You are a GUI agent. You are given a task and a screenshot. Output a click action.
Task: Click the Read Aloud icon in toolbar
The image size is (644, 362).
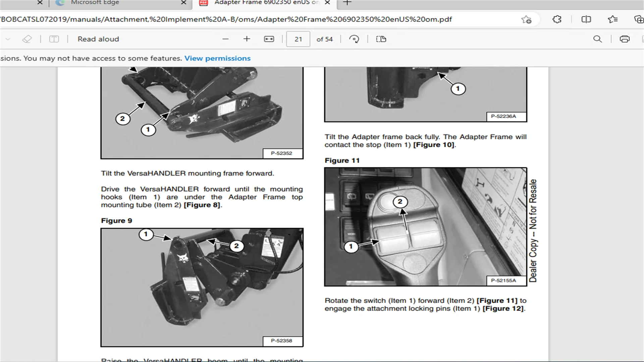98,39
